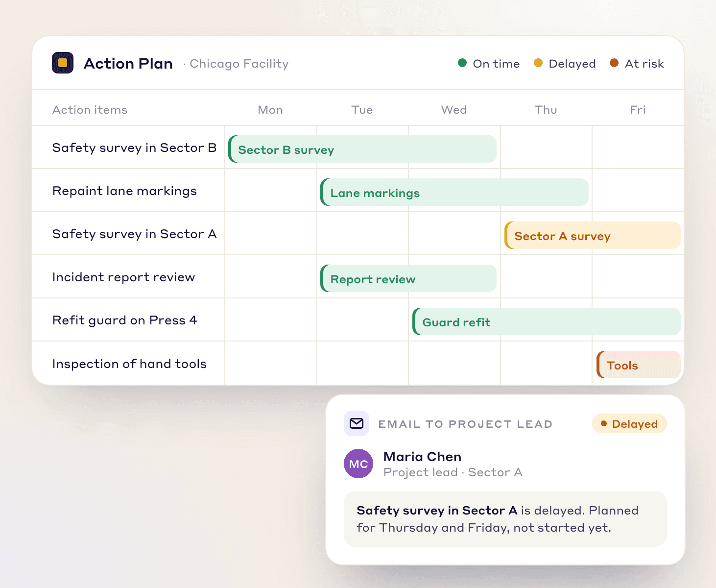This screenshot has height=588, width=716.
Task: Click the Project lead · Sector A subtitle
Action: point(453,472)
